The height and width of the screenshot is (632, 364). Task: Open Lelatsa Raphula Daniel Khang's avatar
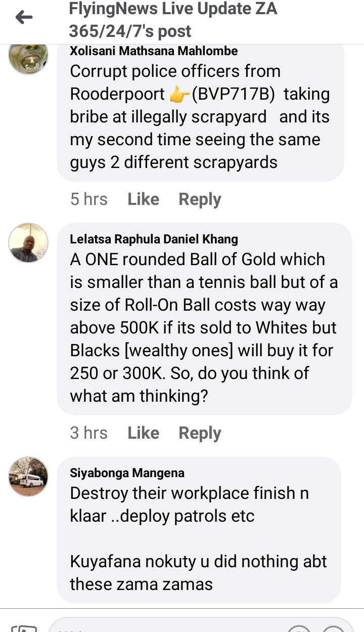click(28, 243)
